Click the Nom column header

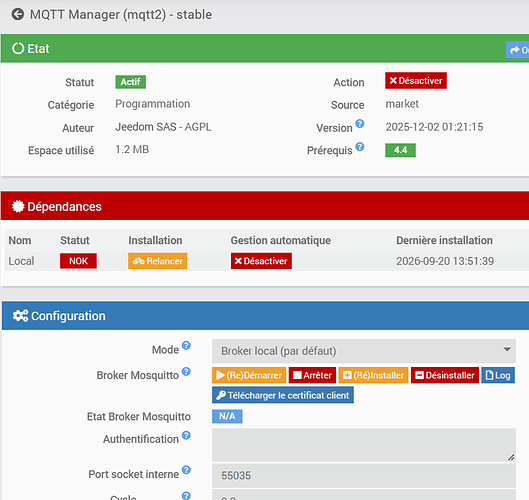(20, 241)
